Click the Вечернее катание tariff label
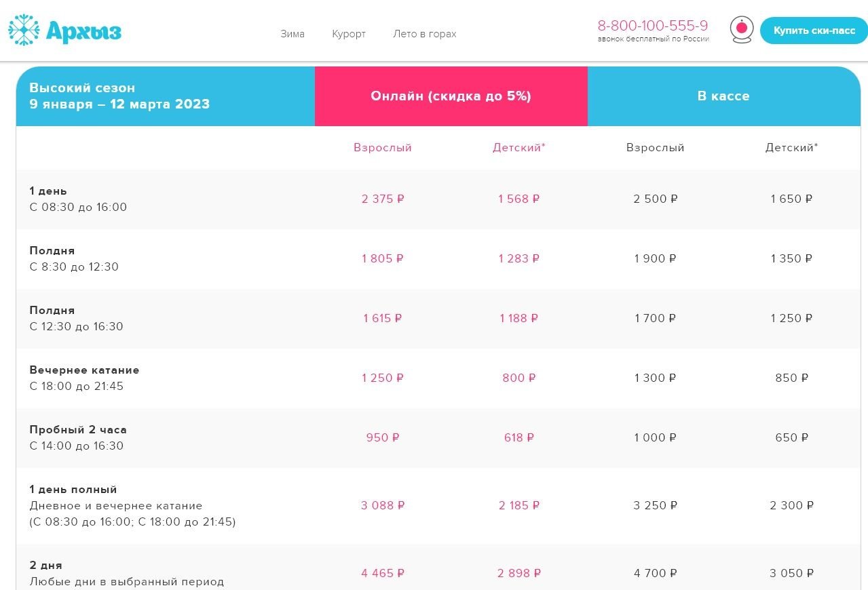868x590 pixels. pos(84,378)
